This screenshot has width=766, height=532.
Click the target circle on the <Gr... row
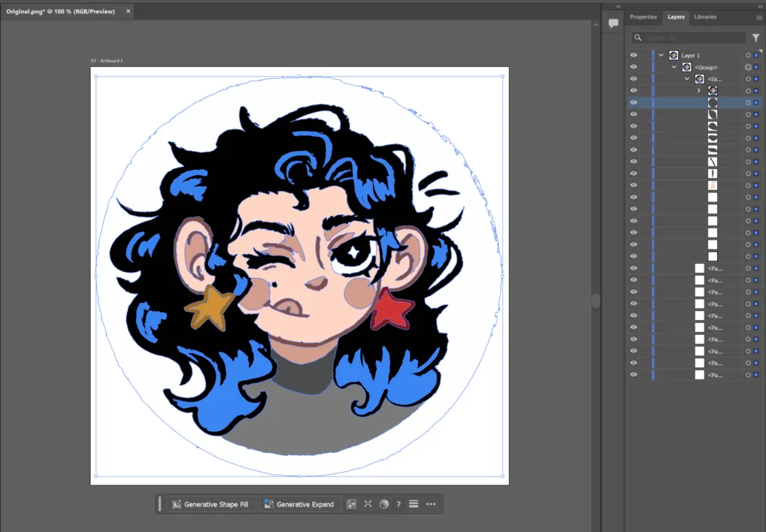pyautogui.click(x=748, y=79)
